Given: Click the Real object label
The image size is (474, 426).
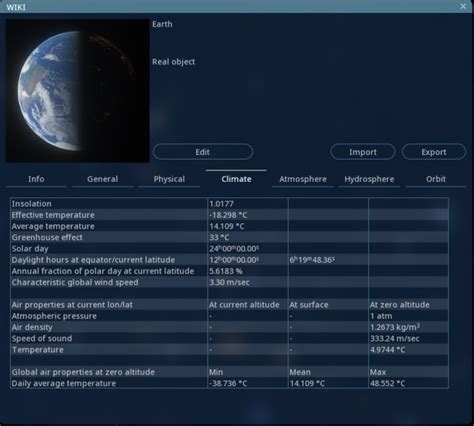Looking at the screenshot, I should click(x=174, y=62).
